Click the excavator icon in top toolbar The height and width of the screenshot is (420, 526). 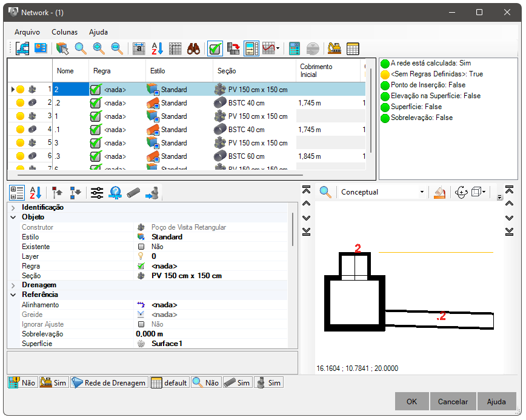(x=334, y=48)
